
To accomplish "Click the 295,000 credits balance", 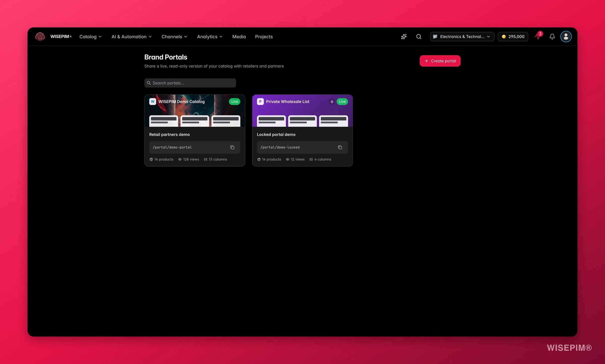I will pyautogui.click(x=513, y=37).
